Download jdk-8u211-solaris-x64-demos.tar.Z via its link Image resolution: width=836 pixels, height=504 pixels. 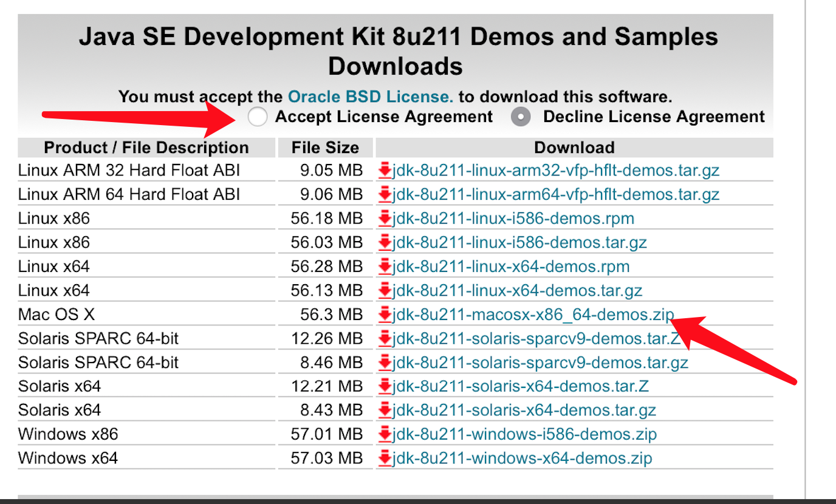point(519,386)
